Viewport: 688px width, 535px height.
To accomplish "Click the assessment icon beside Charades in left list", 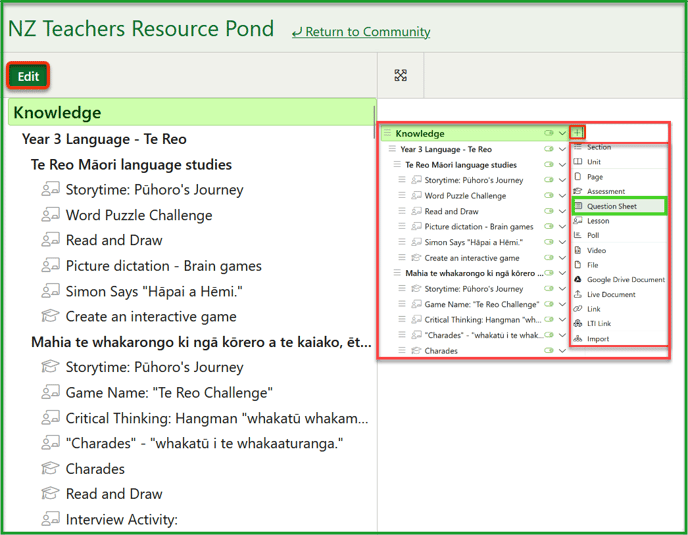I will coord(50,469).
